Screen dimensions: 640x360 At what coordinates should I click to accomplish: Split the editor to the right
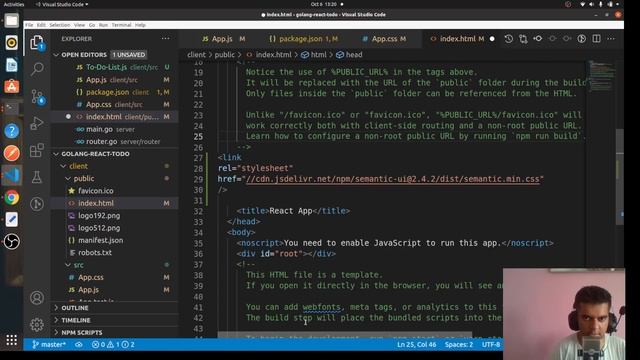596,39
